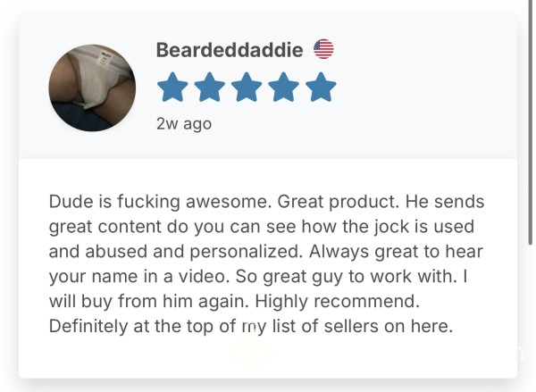Click the vertical scrollbar on the right
The image size is (536, 392).
531,123
